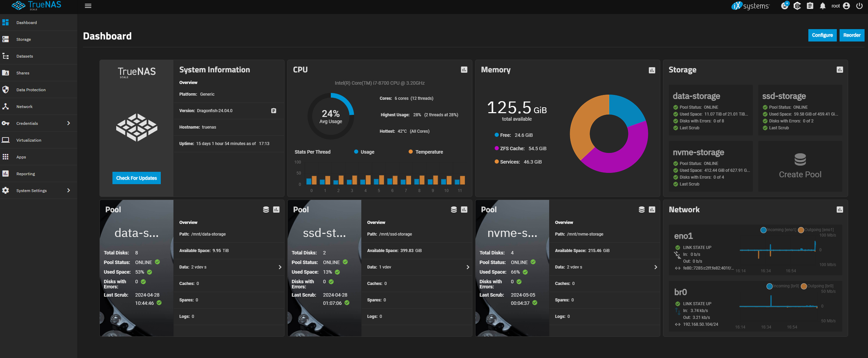Expand the System Settings menu
The image size is (868, 358).
coord(38,190)
